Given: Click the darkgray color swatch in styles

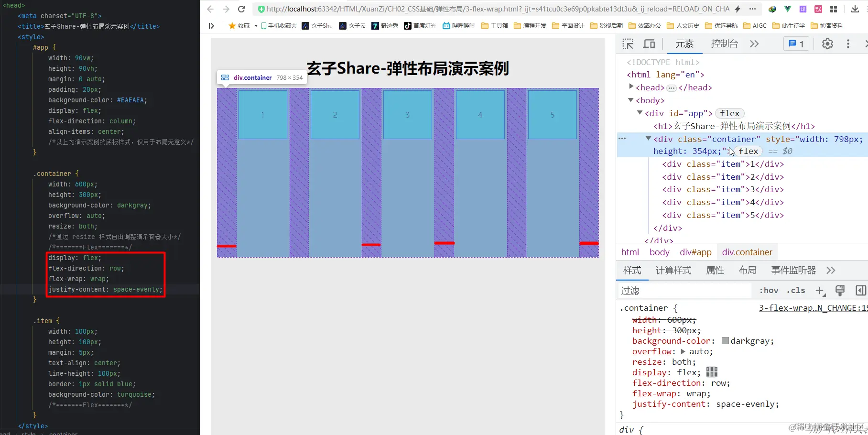Looking at the screenshot, I should click(x=726, y=341).
